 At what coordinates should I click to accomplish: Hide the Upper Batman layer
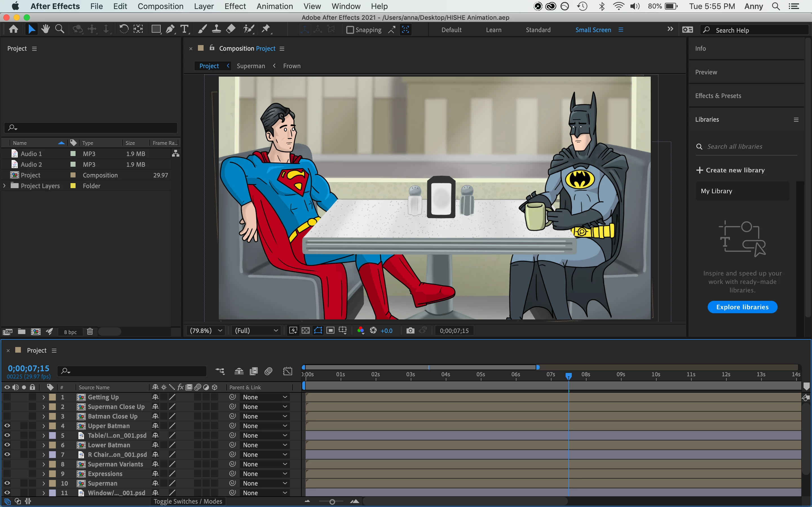point(7,426)
